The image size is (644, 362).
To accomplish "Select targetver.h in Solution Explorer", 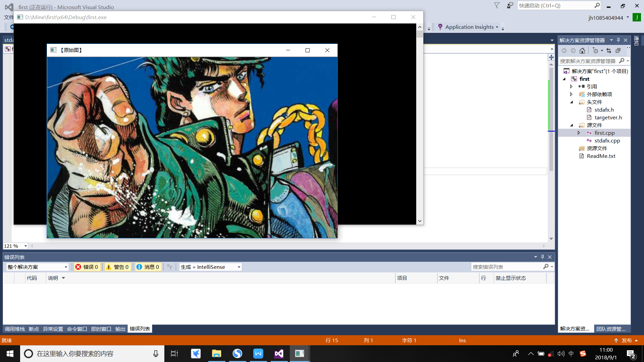I will click(x=608, y=117).
